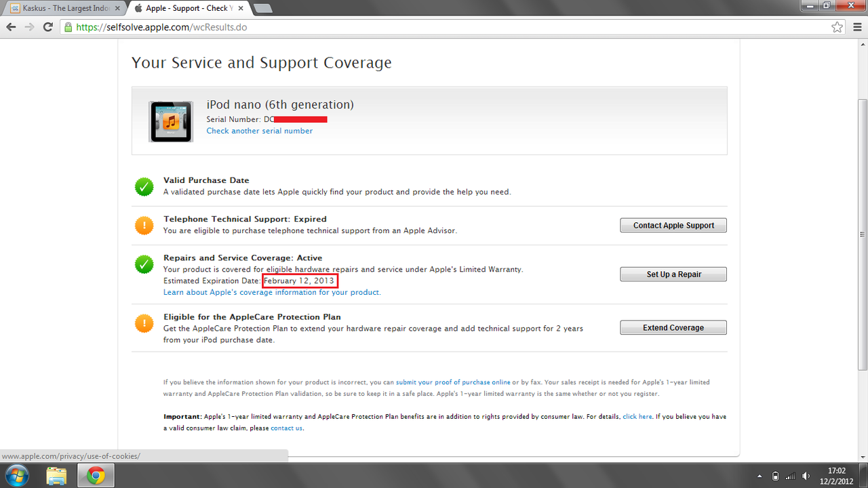Click the page vertical scrollbar thumb
The width and height of the screenshot is (868, 488).
pos(862,234)
